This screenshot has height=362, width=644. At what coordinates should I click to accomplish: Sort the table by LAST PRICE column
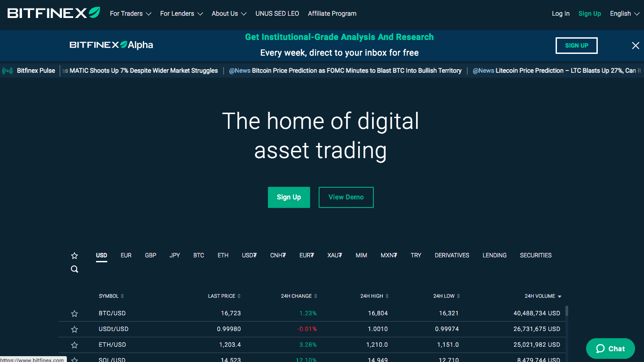(x=224, y=296)
